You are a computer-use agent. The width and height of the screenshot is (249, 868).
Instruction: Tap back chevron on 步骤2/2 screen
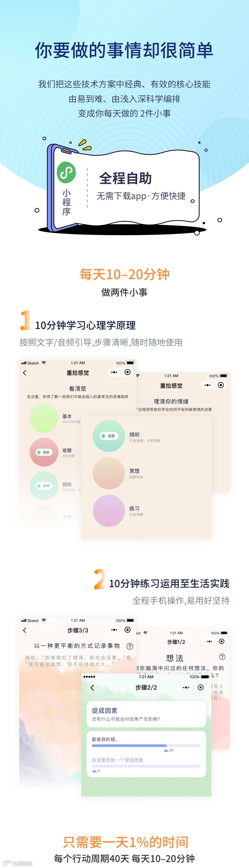pyautogui.click(x=92, y=687)
